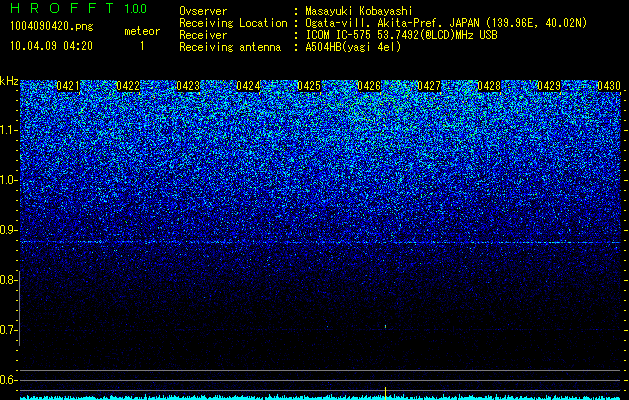Click the 1.0 kHz axis tick label
Viewport: 629px width, 400px height.
coord(7,180)
